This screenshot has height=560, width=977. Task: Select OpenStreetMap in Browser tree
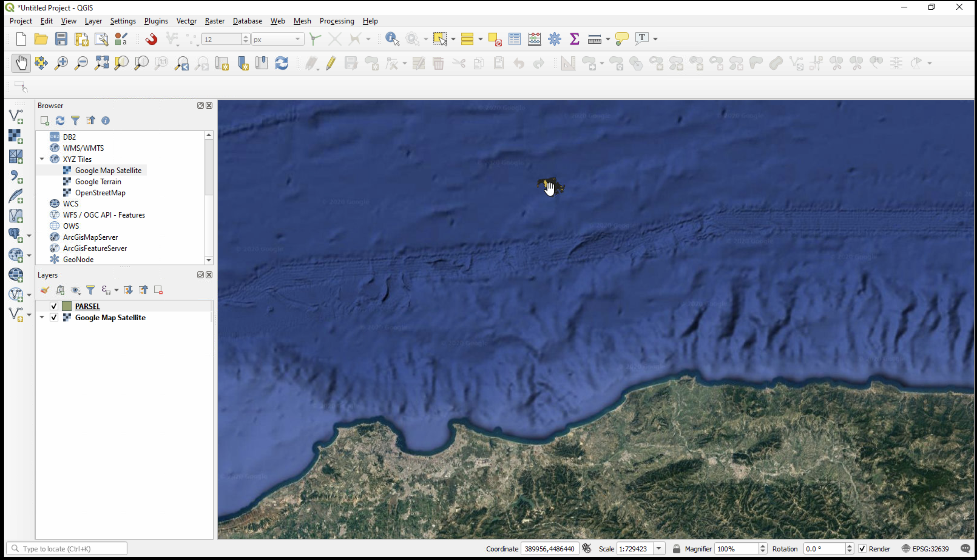(x=100, y=193)
